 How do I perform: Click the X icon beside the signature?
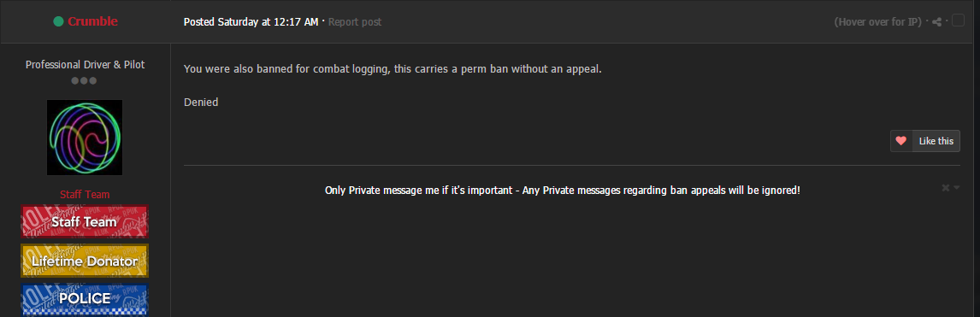(x=946, y=188)
